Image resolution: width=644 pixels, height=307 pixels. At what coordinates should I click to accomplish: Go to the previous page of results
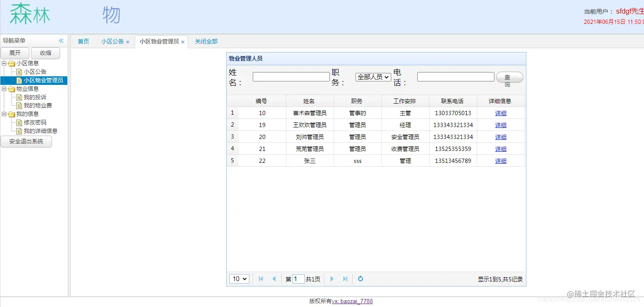[274, 279]
